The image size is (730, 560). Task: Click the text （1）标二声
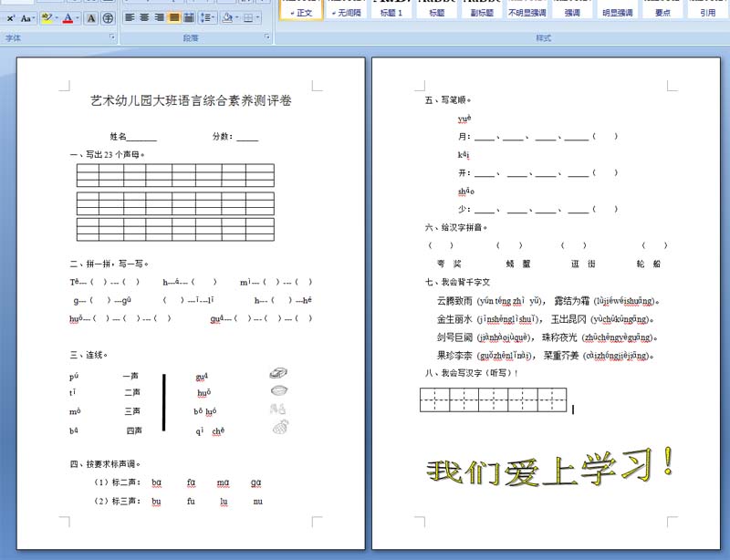[x=117, y=482]
